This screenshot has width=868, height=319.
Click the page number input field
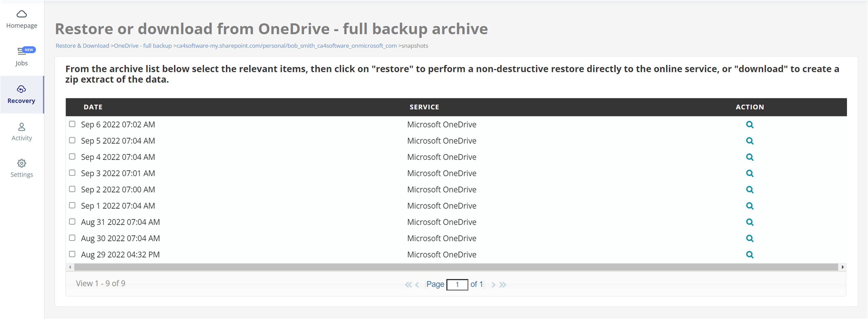point(457,285)
